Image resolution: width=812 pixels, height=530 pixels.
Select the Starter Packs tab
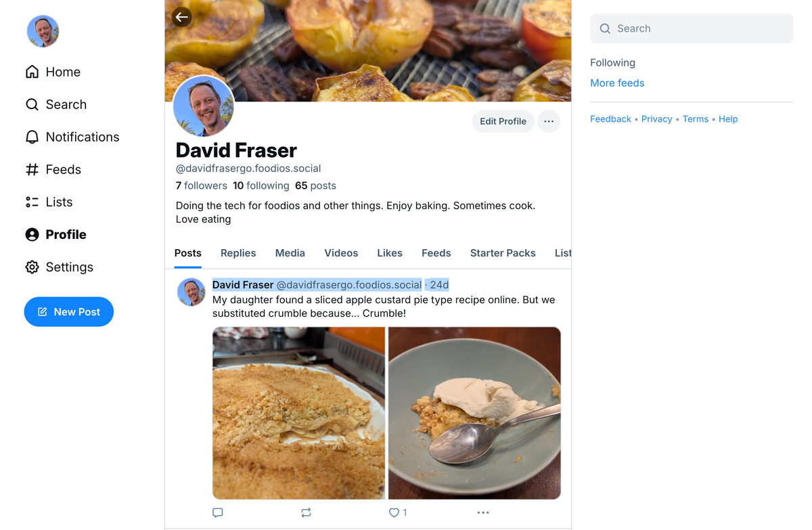pos(503,252)
